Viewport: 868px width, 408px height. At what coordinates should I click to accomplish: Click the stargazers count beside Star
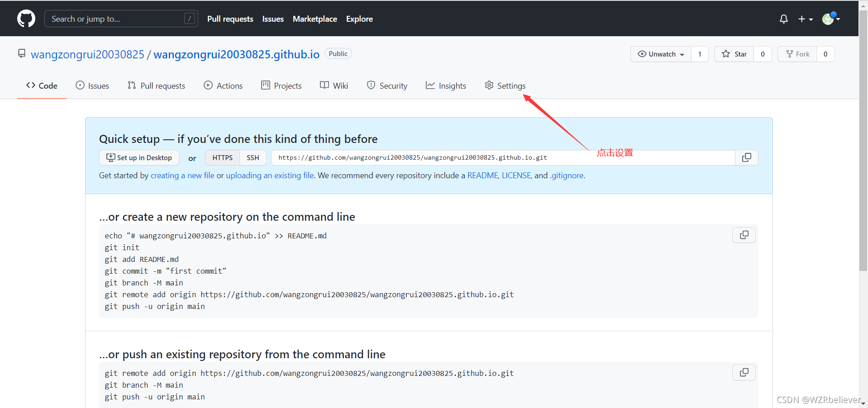pyautogui.click(x=763, y=54)
